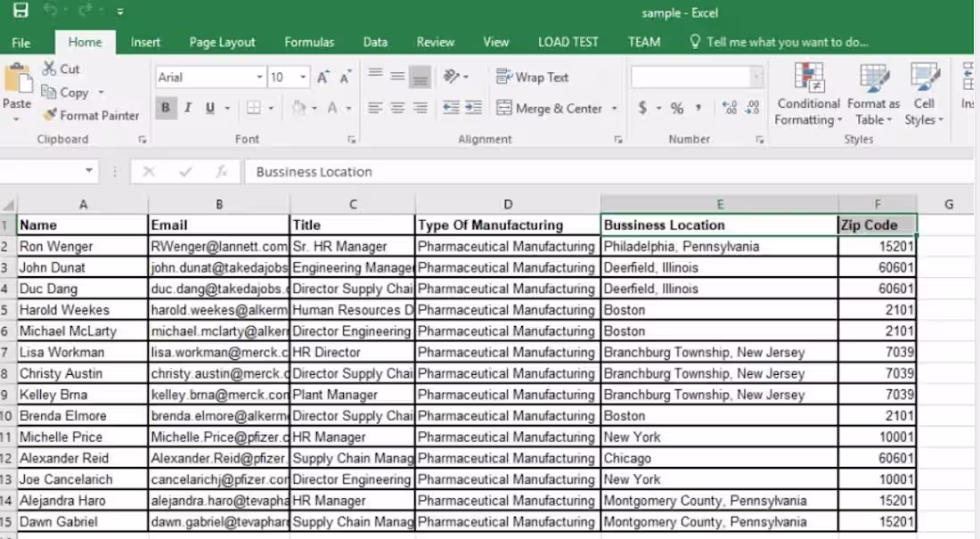Click the Select All corner triangle
Image resolution: width=980 pixels, height=539 pixels.
click(8, 205)
